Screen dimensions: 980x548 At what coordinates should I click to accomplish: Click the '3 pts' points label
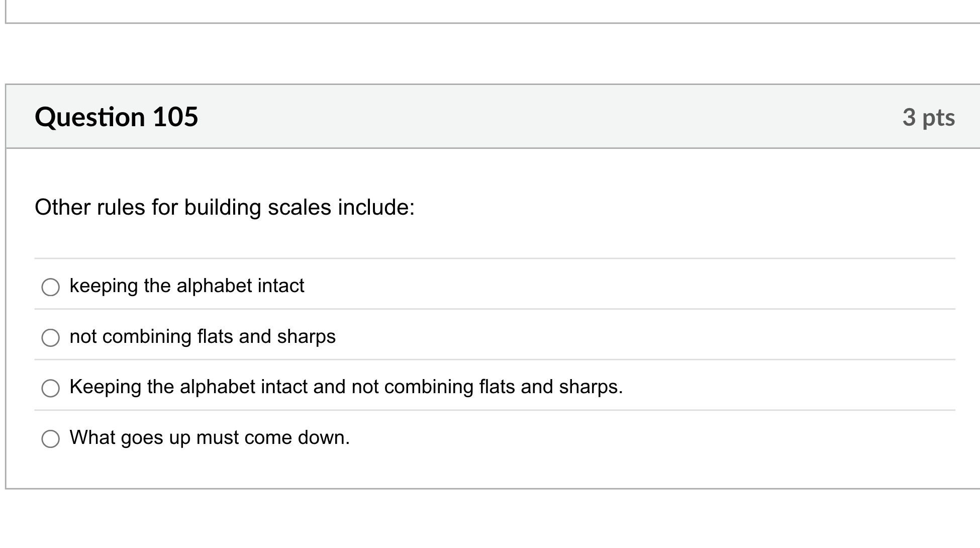[928, 117]
